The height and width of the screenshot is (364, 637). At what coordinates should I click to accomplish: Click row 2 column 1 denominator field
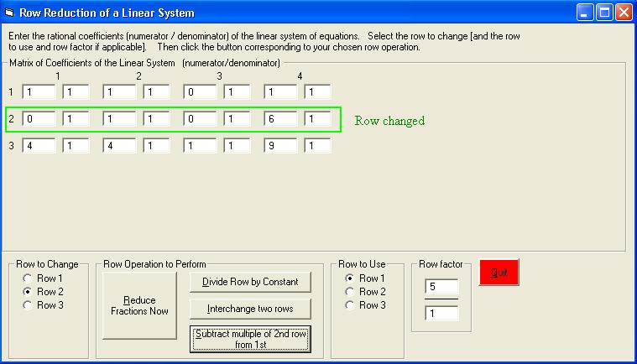(x=76, y=119)
